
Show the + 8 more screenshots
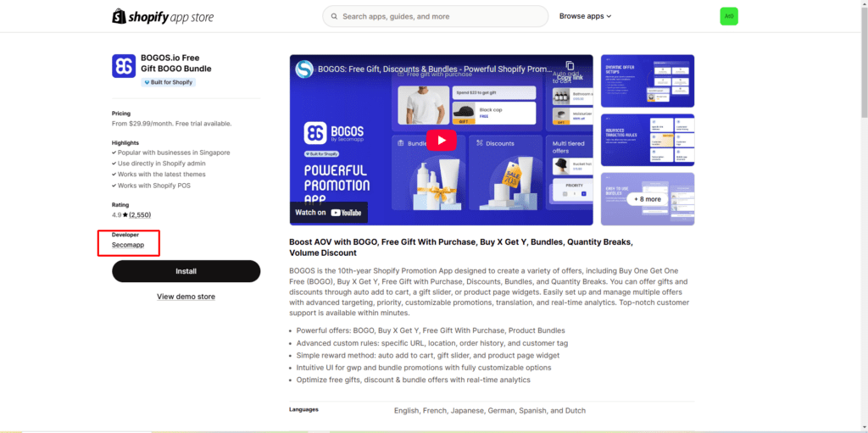tap(648, 199)
